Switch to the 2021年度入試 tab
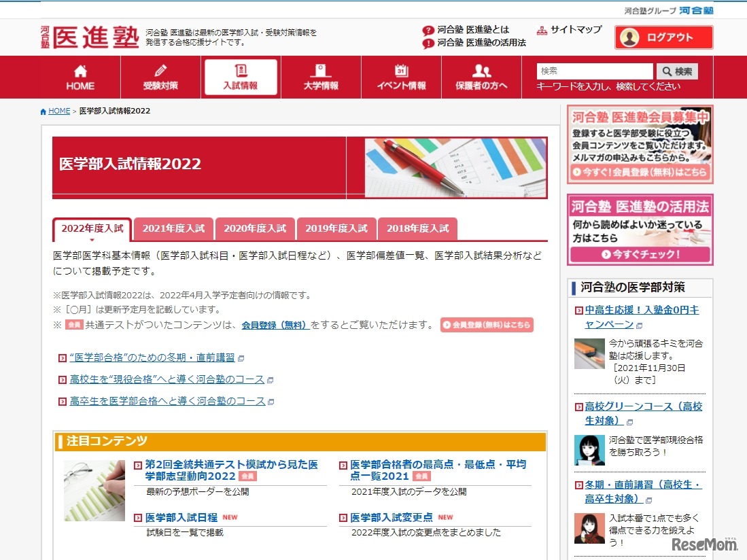 point(173,230)
